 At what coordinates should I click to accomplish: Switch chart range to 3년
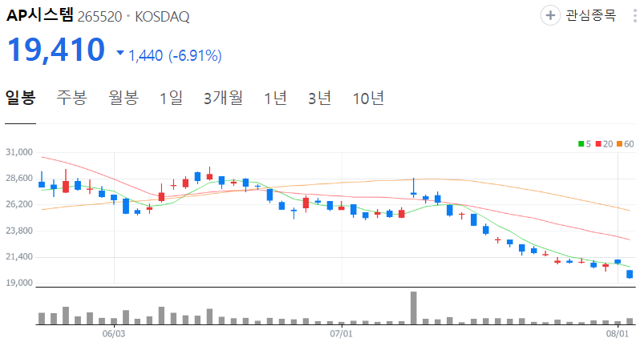pos(319,99)
